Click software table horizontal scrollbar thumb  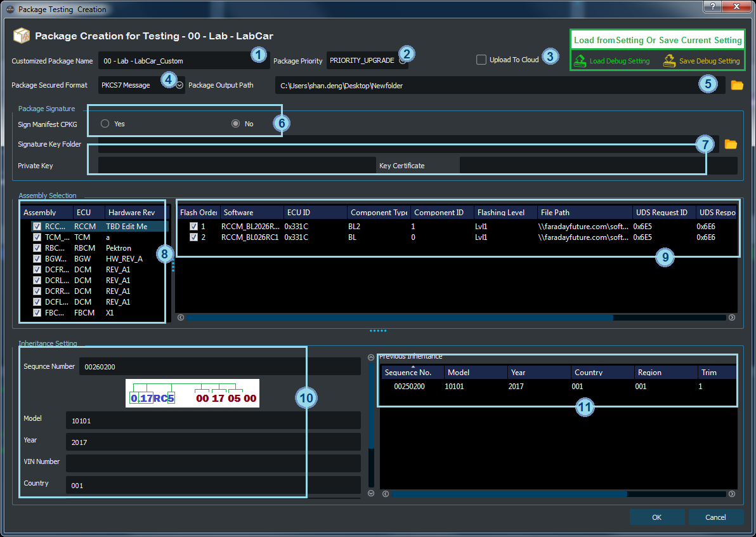(400, 317)
